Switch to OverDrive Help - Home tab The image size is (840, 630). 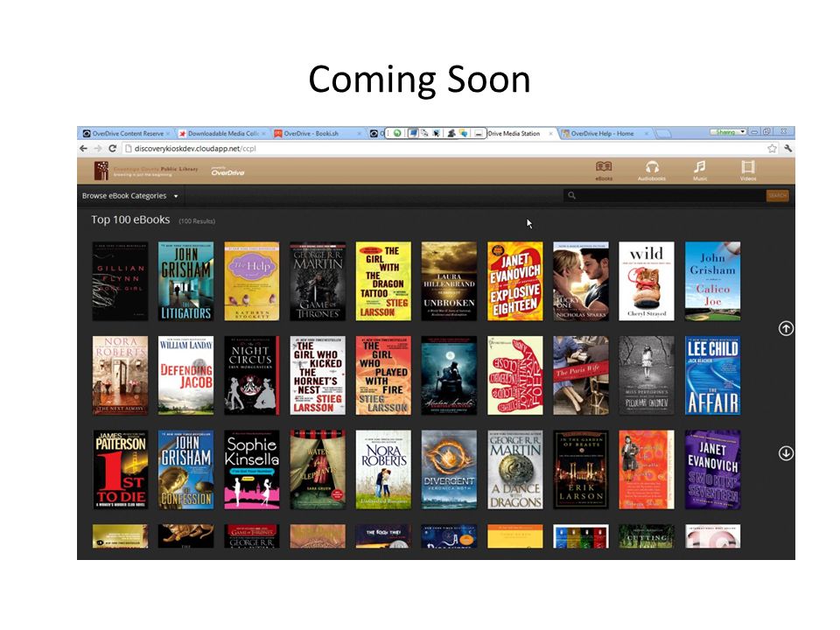pos(605,133)
